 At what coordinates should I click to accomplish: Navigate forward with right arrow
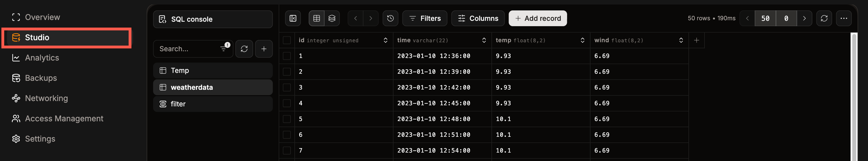[x=371, y=18]
